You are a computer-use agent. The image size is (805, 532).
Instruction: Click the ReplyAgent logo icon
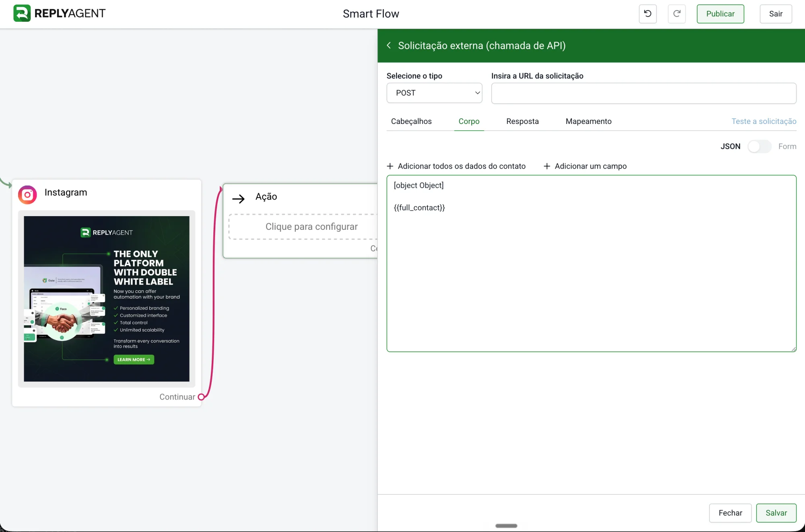tap(22, 13)
